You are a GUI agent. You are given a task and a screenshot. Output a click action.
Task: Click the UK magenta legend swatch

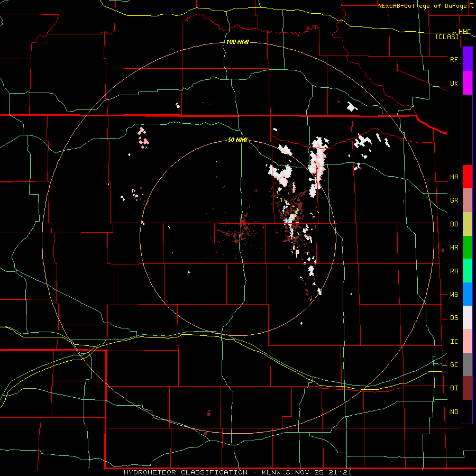(467, 83)
